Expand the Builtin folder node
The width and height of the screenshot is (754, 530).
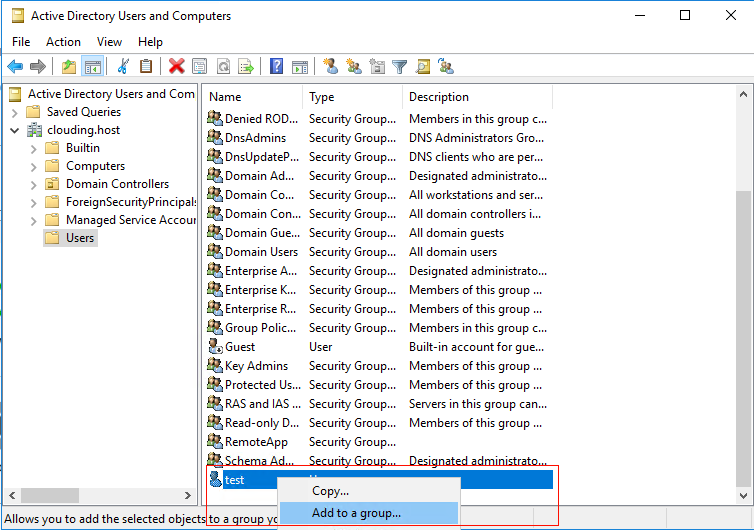pyautogui.click(x=33, y=149)
